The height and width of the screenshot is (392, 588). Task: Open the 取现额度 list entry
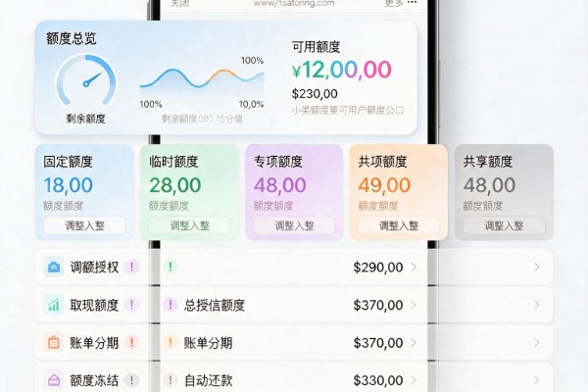94,305
